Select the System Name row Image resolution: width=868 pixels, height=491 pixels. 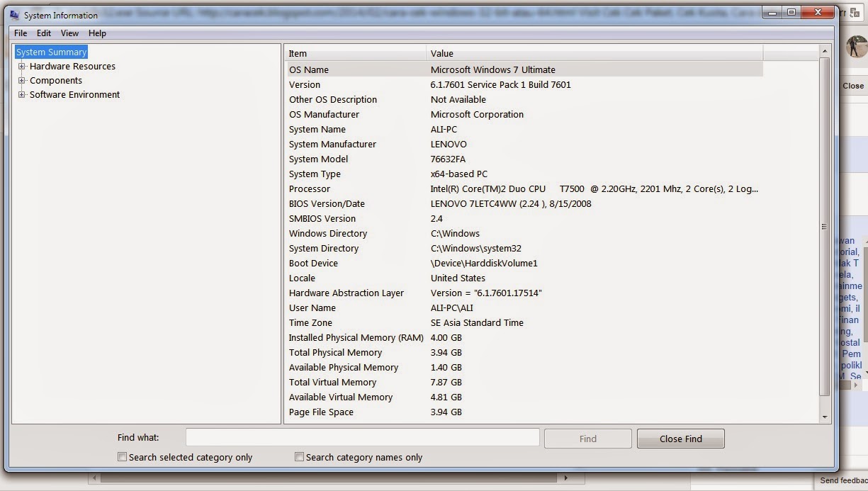coord(524,129)
